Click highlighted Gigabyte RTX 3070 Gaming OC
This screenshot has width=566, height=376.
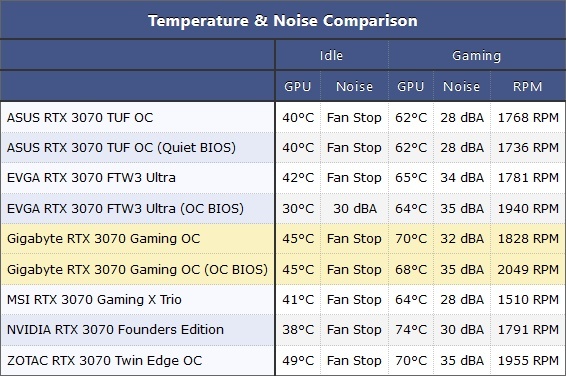103,239
